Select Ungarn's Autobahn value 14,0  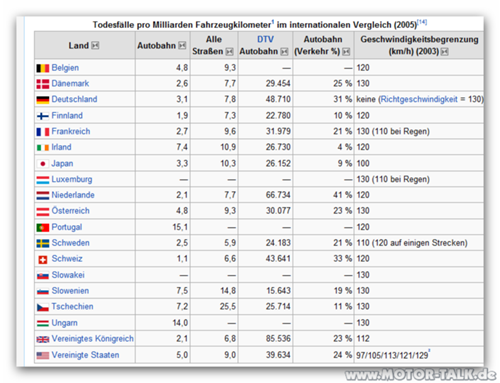pyautogui.click(x=180, y=323)
